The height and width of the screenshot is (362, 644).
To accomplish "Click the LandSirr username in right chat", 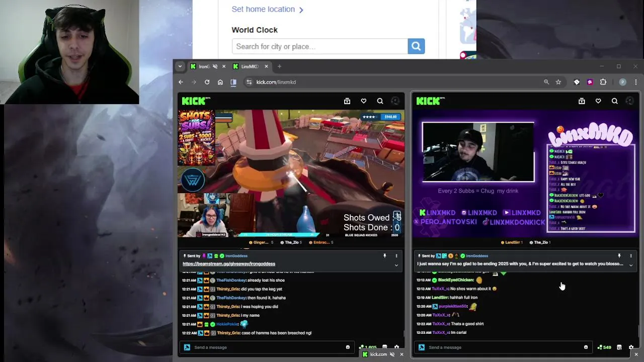I will point(439,298).
